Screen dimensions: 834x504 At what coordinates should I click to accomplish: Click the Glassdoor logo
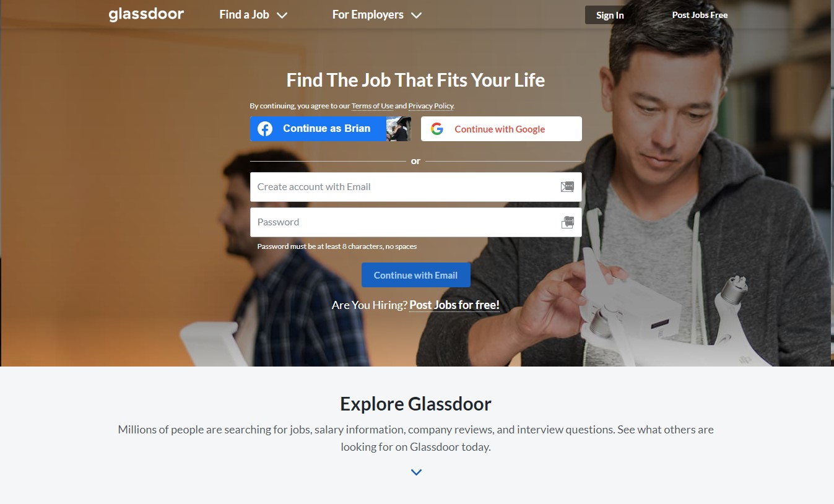pyautogui.click(x=146, y=14)
